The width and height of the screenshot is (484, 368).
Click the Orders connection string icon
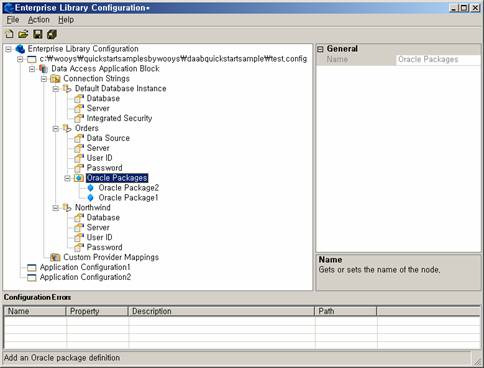click(x=67, y=128)
